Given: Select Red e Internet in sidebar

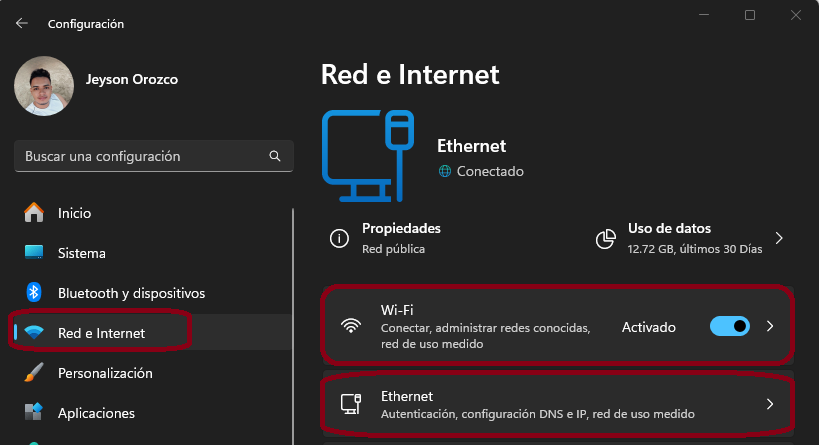Looking at the screenshot, I should tap(101, 333).
